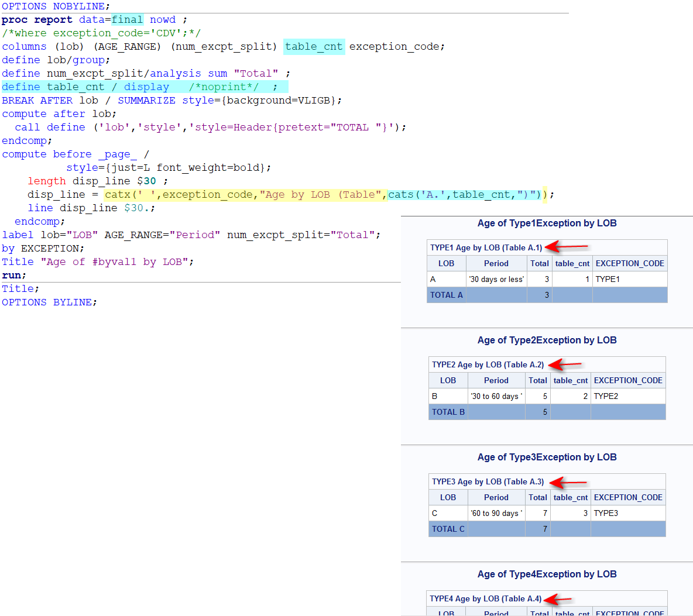Click the 'table_cnt' column header in second table
Image resolution: width=693 pixels, height=616 pixels.
[x=570, y=380]
